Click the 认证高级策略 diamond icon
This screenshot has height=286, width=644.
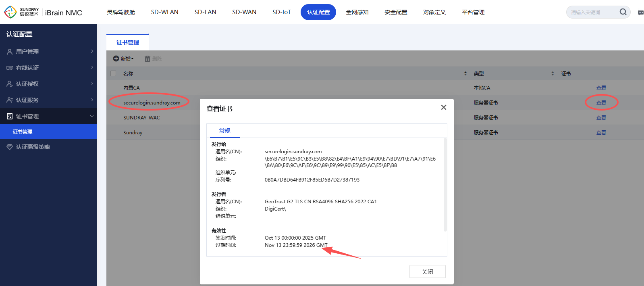[x=10, y=147]
